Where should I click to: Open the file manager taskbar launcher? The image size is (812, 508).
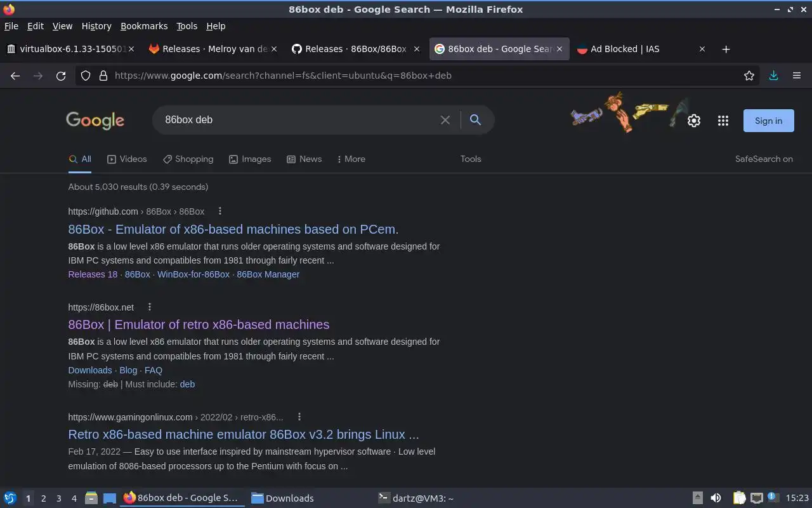pyautogui.click(x=91, y=498)
